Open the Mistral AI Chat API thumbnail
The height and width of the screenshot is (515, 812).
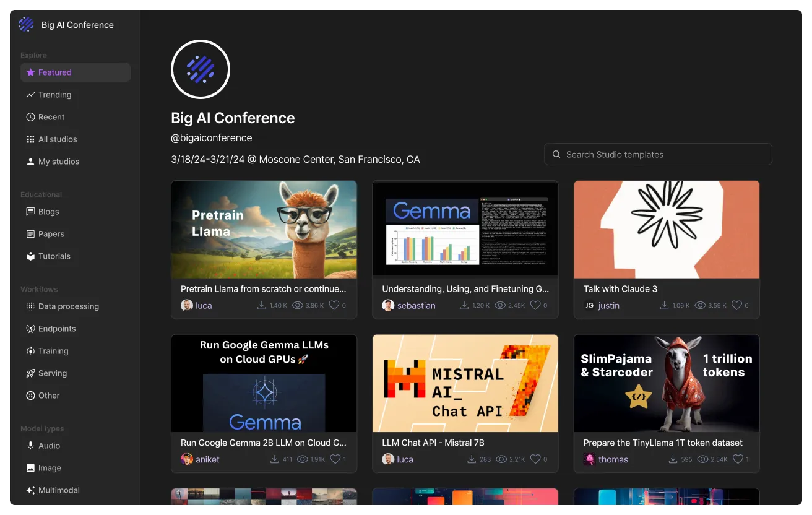(x=465, y=384)
